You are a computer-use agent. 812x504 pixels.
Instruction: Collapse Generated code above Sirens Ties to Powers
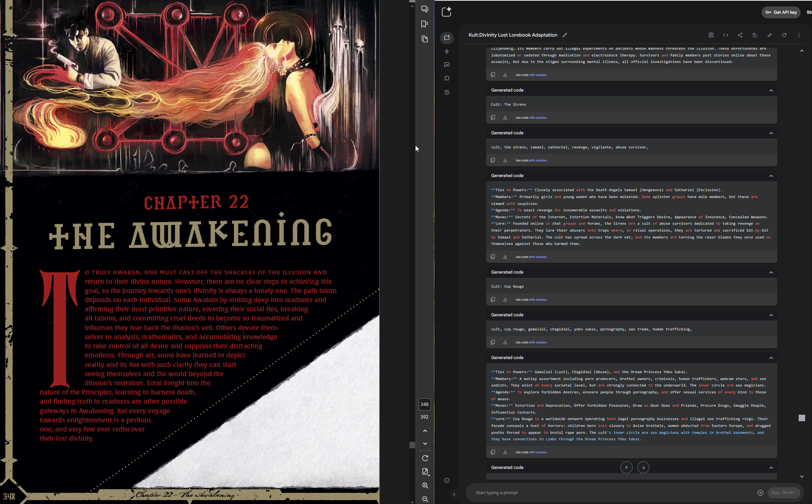pyautogui.click(x=771, y=176)
